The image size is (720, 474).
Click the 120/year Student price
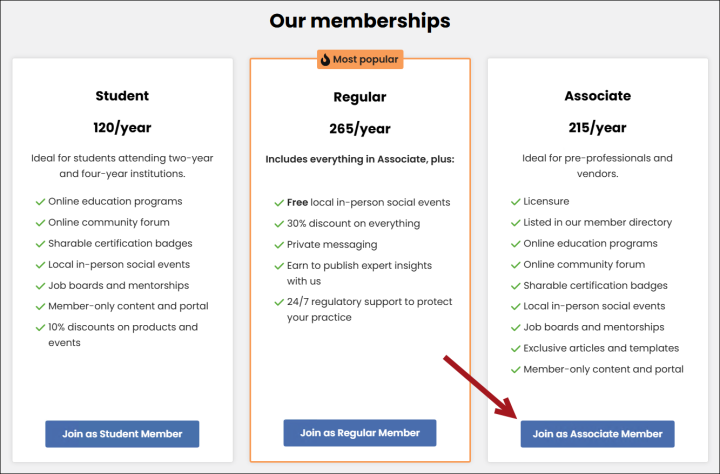click(122, 127)
